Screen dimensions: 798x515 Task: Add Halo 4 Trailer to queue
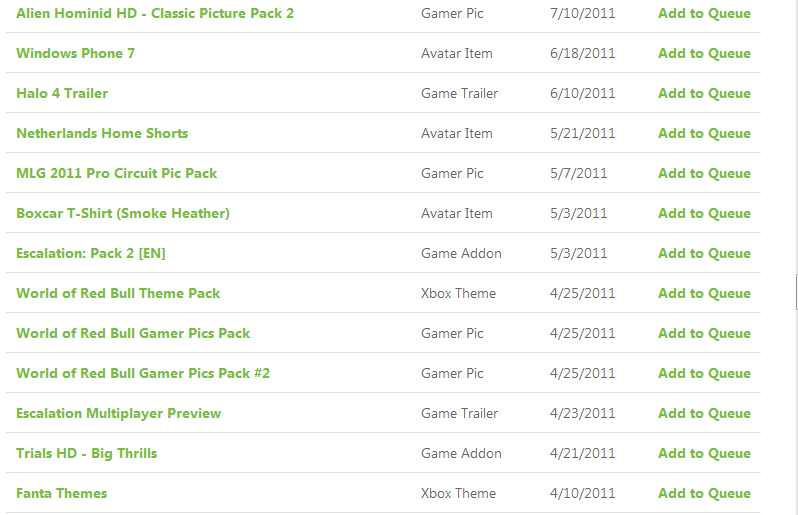(704, 93)
